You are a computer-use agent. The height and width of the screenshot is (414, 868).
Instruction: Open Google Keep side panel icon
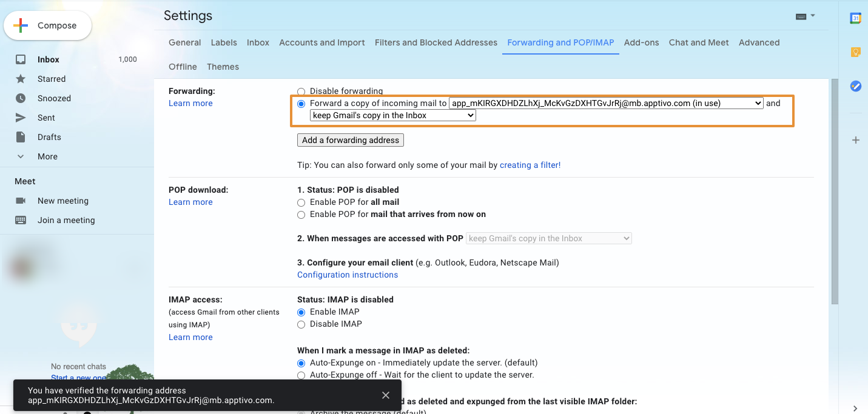pyautogui.click(x=855, y=52)
